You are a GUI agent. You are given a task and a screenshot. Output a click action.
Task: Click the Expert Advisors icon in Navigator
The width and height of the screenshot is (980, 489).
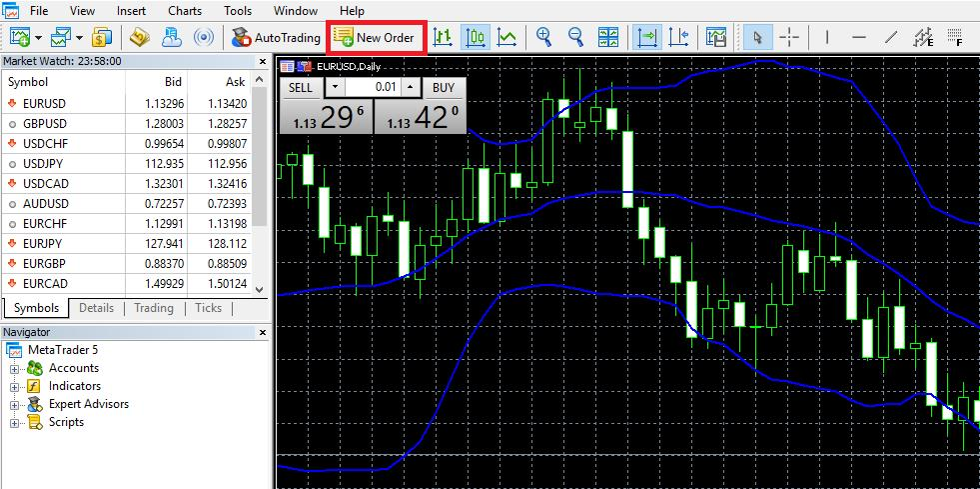click(x=35, y=404)
